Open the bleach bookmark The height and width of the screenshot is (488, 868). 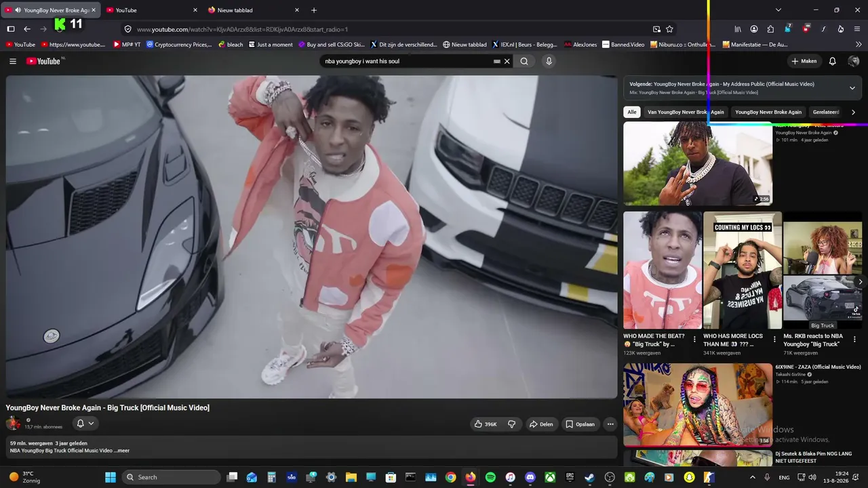coord(231,45)
